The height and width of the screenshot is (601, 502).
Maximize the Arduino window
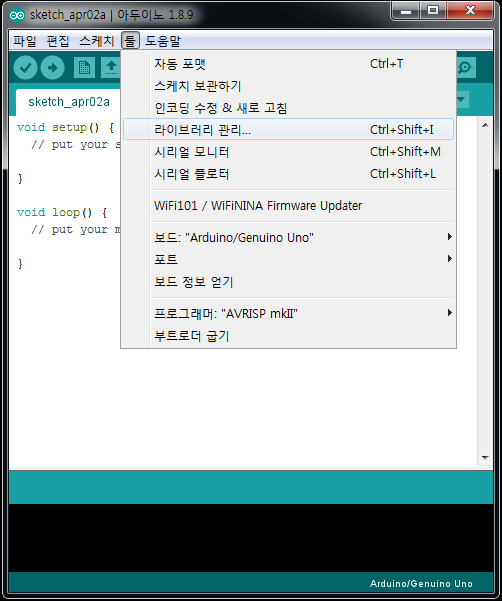pyautogui.click(x=433, y=10)
